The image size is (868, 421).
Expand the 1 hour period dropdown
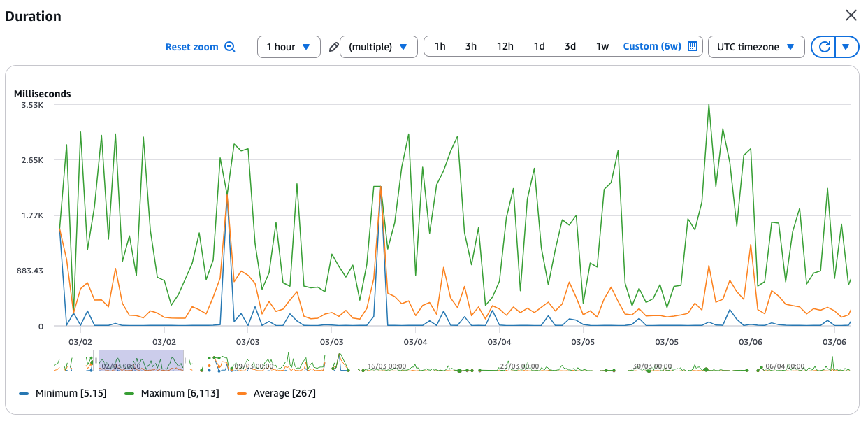(289, 47)
